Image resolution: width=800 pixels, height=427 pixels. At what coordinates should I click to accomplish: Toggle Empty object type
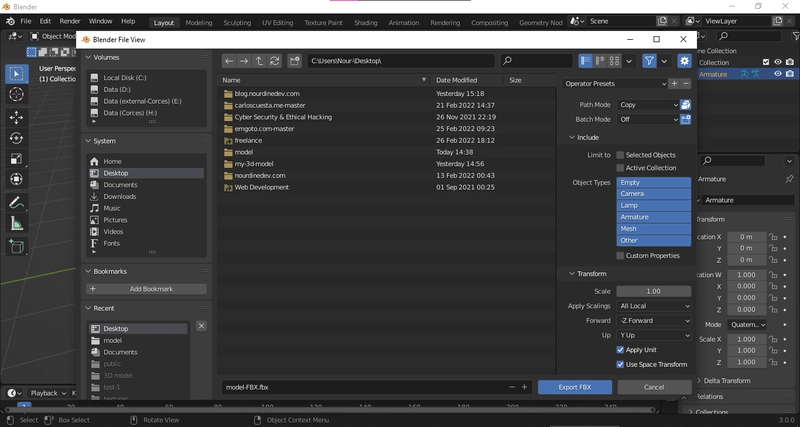coord(654,183)
